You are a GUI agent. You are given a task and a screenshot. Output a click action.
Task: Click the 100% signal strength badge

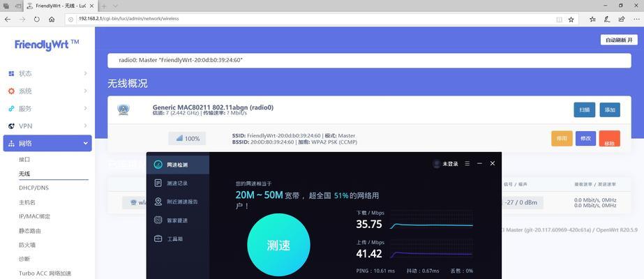[x=187, y=139]
